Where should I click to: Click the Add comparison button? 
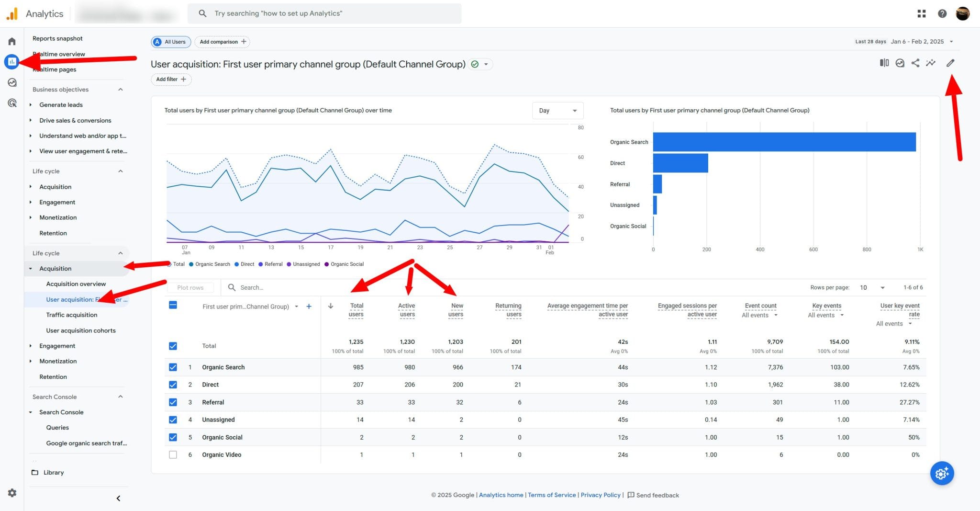point(222,42)
